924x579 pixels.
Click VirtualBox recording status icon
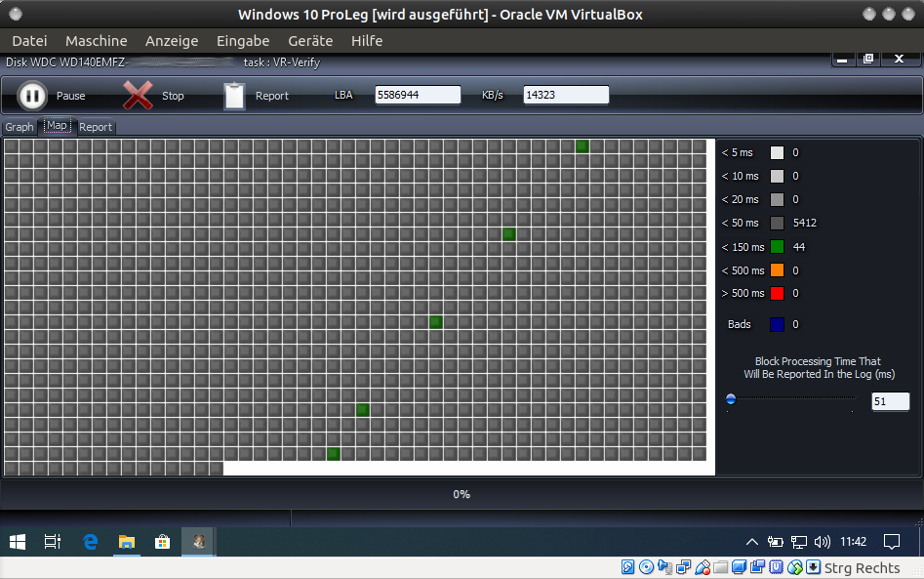coord(758,567)
